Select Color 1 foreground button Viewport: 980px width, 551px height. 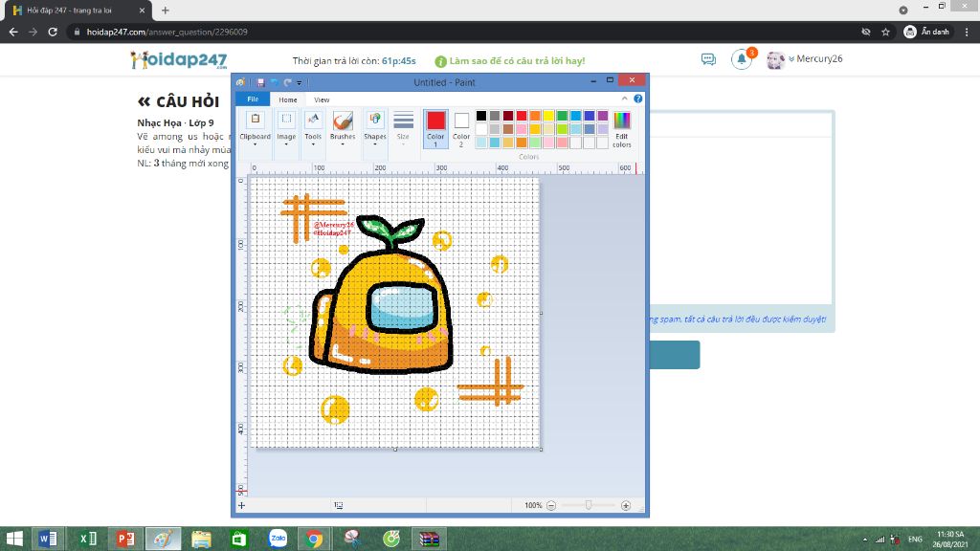(435, 129)
